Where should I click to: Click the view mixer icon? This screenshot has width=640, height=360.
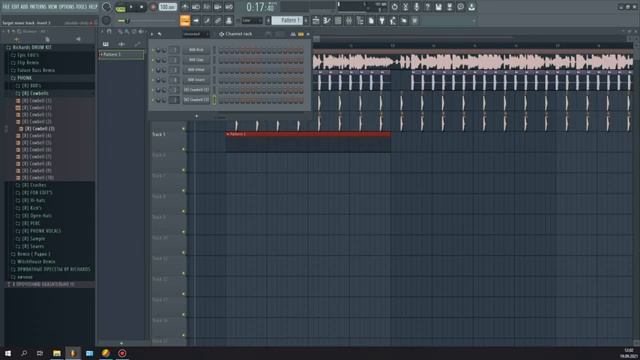[x=349, y=20]
